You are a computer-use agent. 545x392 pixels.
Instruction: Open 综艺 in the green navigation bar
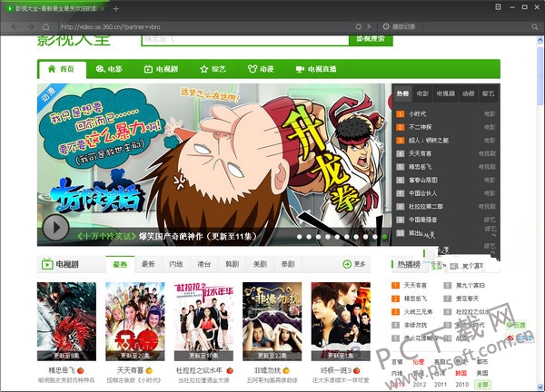[x=213, y=69]
